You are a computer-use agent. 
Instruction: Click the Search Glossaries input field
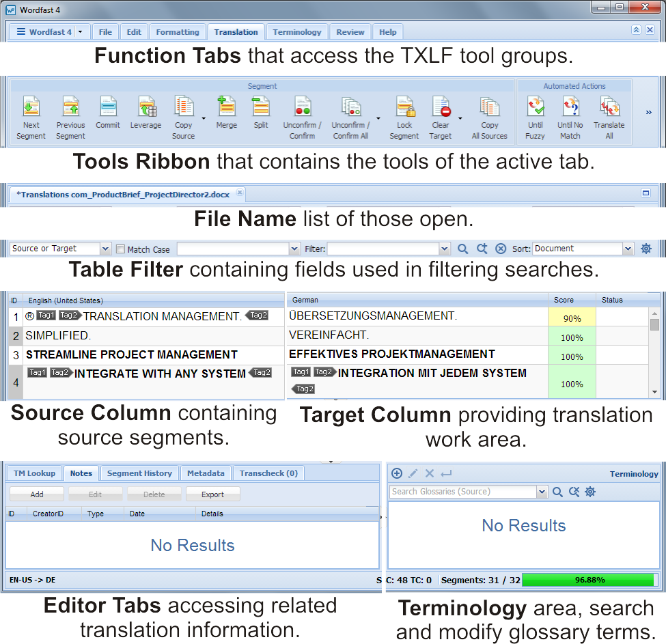[463, 492]
